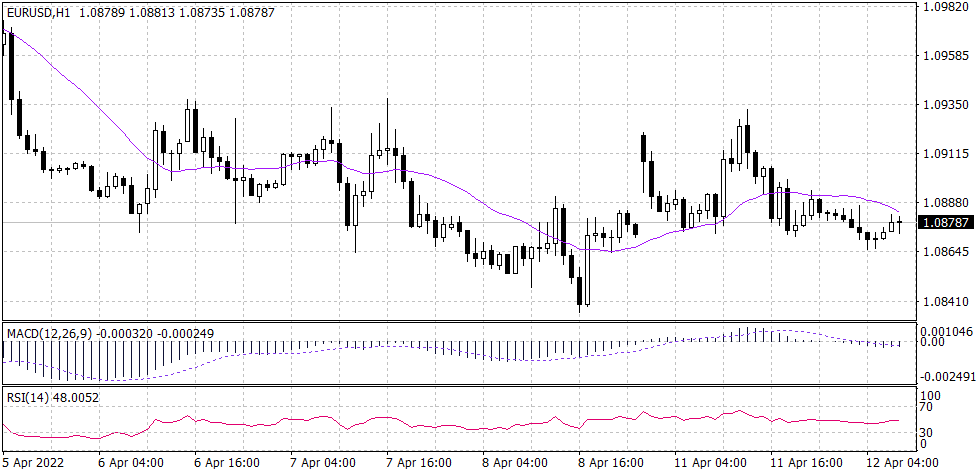Select the current price tag 1.08787
The width and height of the screenshot is (980, 475).
tap(946, 222)
